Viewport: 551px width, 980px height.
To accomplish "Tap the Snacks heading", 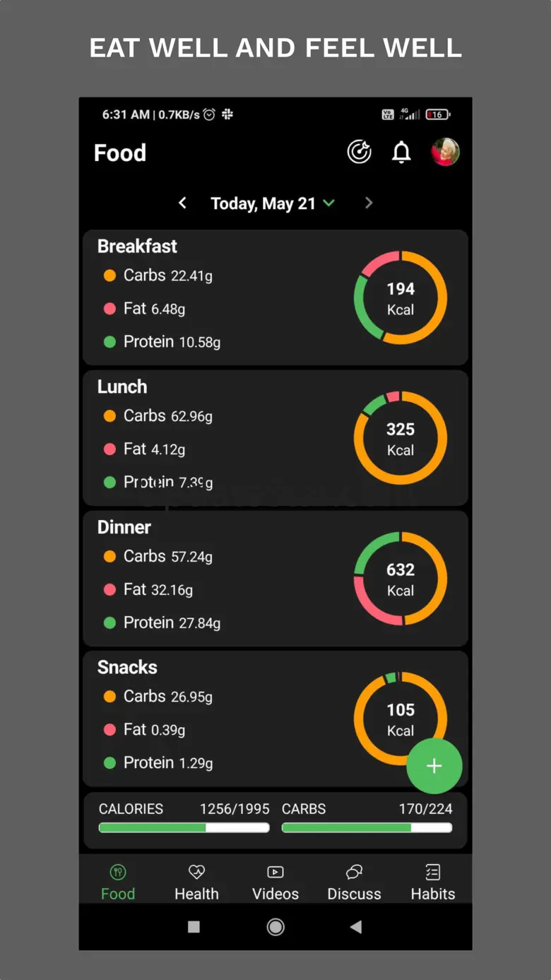I will click(127, 667).
